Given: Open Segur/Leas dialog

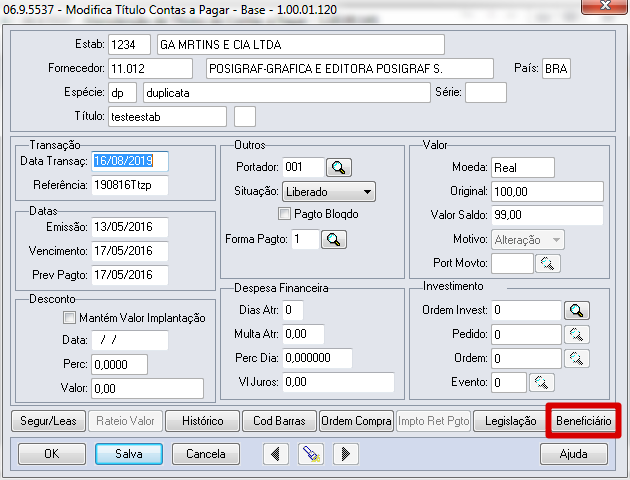Looking at the screenshot, I should (x=48, y=421).
